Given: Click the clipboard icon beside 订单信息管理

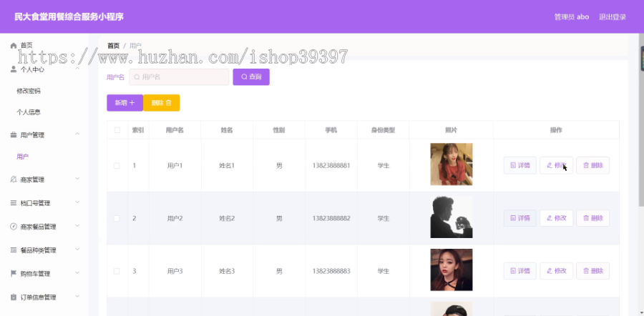Looking at the screenshot, I should pyautogui.click(x=14, y=297).
